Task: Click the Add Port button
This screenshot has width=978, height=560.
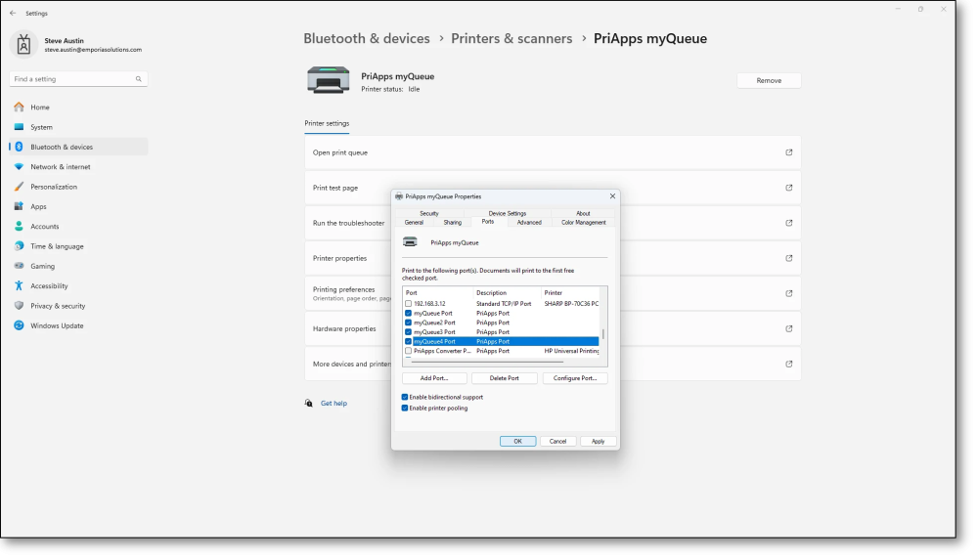Action: (x=434, y=378)
